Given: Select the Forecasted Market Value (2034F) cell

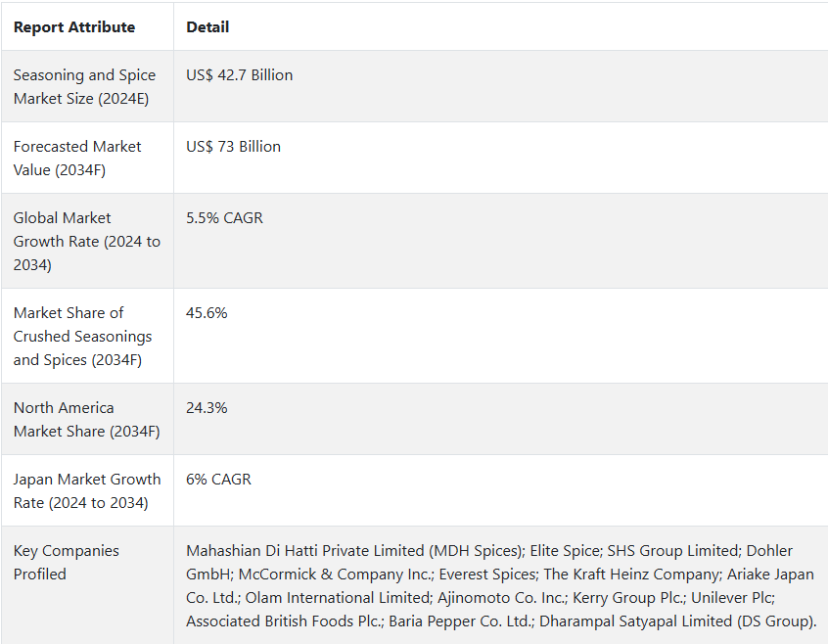Looking at the screenshot, I should coord(88,158).
